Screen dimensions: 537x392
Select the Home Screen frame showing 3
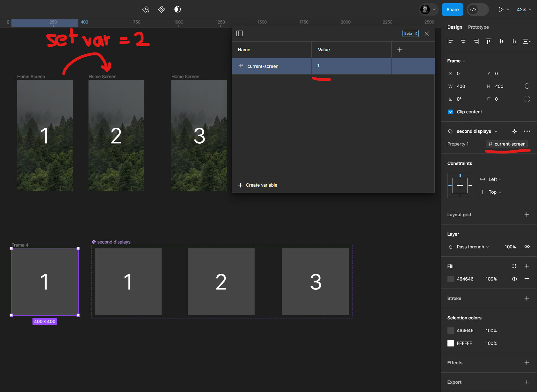click(x=199, y=135)
